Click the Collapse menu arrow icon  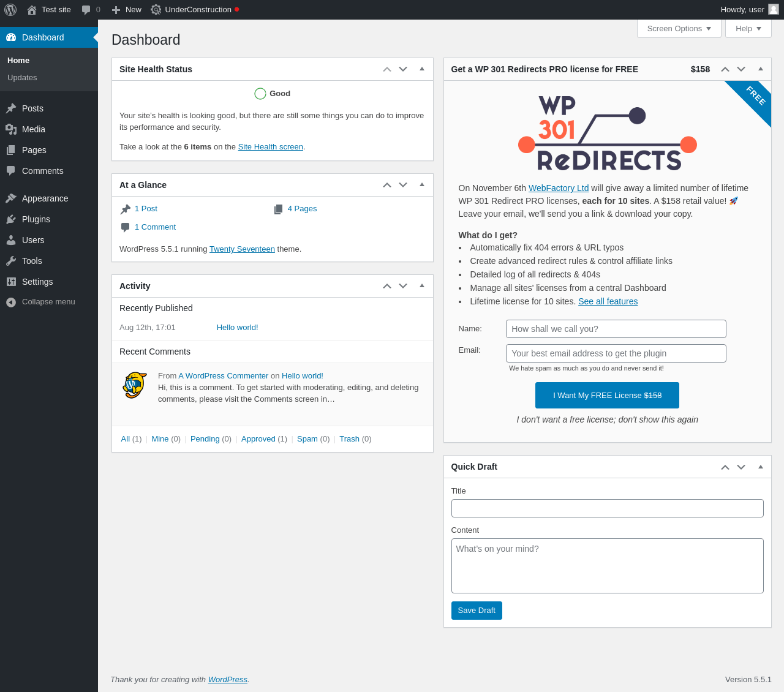[x=11, y=302]
